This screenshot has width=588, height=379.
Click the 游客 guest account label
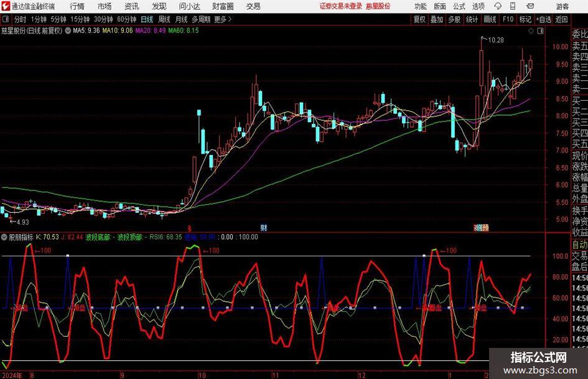point(562,6)
